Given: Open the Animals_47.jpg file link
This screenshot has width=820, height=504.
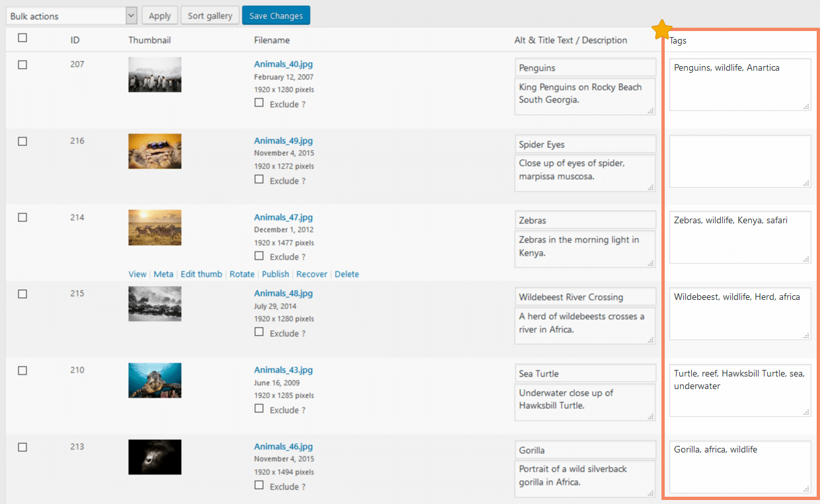Looking at the screenshot, I should (x=283, y=217).
